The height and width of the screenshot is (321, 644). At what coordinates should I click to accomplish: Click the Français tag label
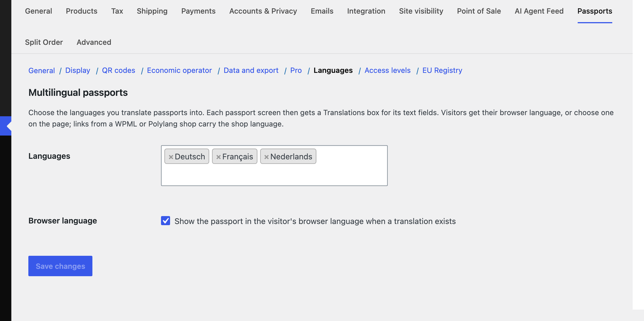237,157
